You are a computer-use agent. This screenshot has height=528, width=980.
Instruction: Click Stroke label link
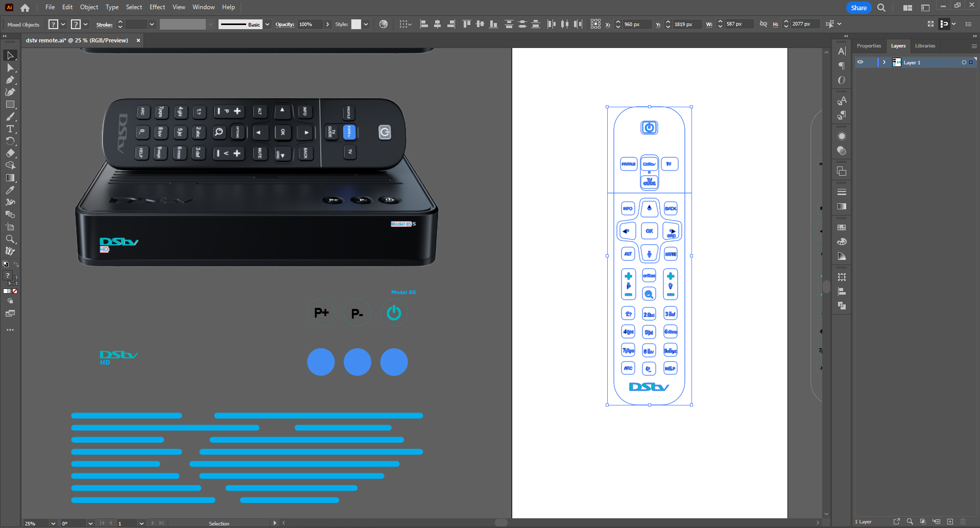(x=104, y=25)
